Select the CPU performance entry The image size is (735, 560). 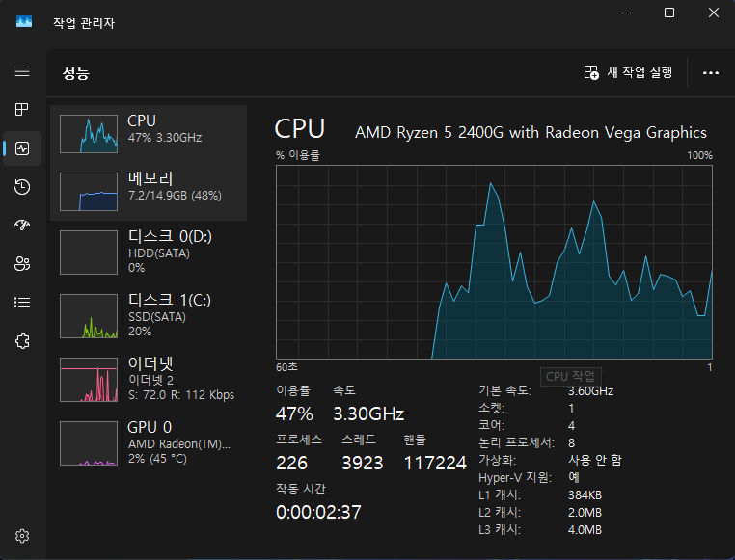click(x=149, y=134)
